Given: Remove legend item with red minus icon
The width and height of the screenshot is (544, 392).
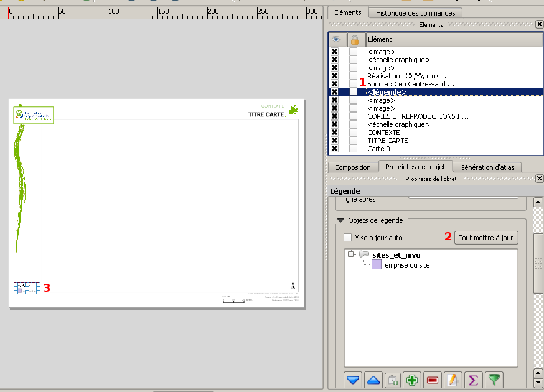Looking at the screenshot, I should pos(433,380).
